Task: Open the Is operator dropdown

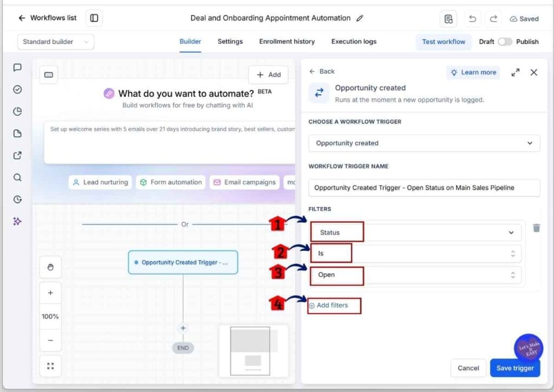Action: 416,254
